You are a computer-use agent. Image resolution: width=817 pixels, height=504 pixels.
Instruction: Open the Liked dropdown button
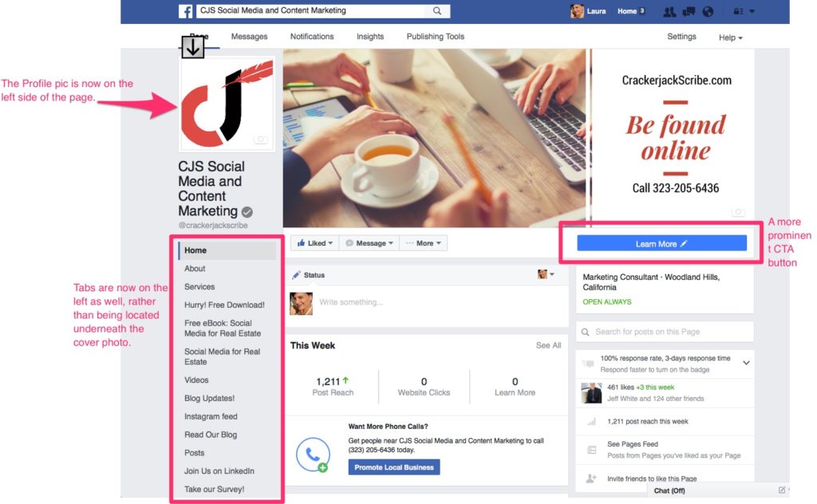[x=315, y=243]
